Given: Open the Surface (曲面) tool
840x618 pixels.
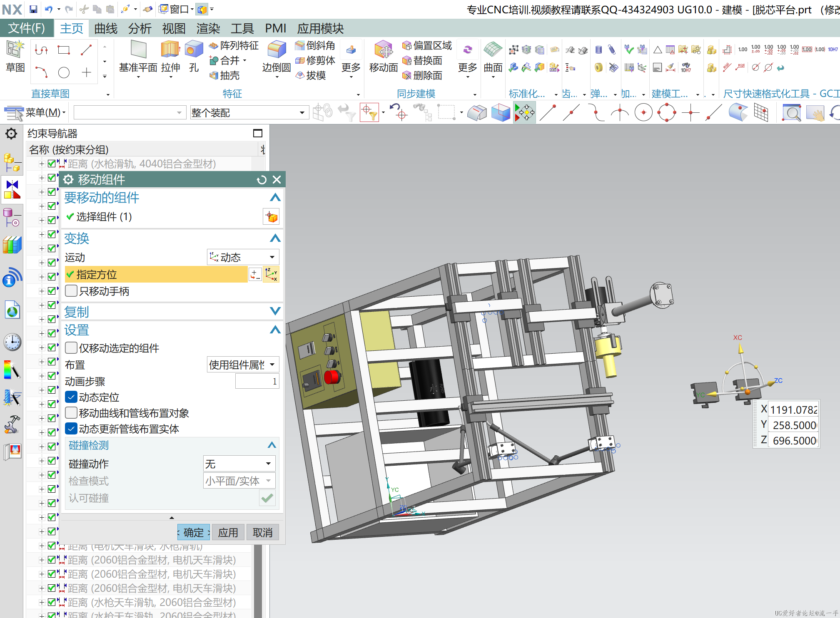Looking at the screenshot, I should tap(493, 50).
